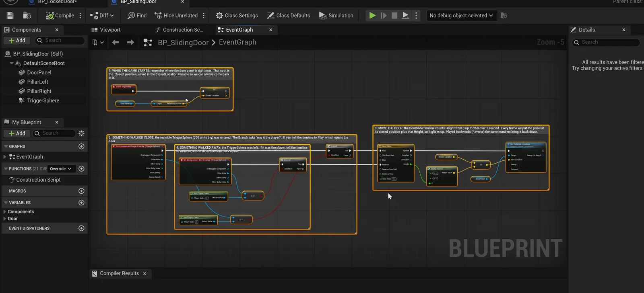Open My Blueprint settings gear
Image resolution: width=644 pixels, height=293 pixels.
(81, 133)
